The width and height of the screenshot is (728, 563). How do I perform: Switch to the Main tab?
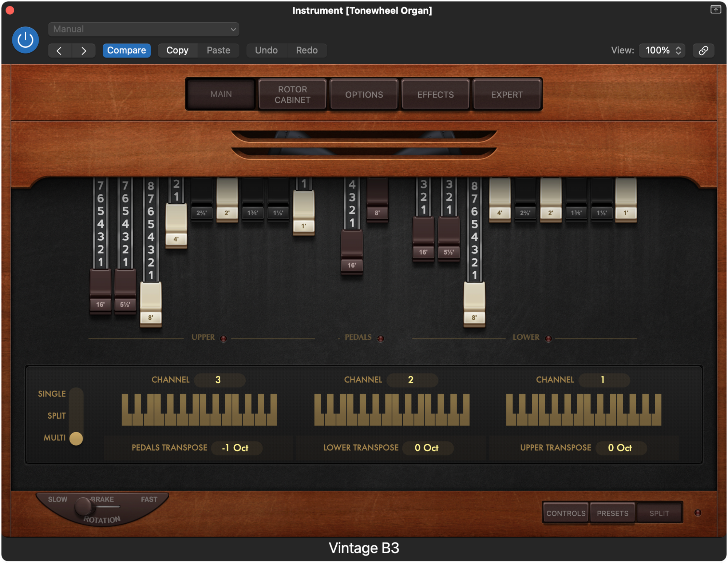(x=221, y=94)
